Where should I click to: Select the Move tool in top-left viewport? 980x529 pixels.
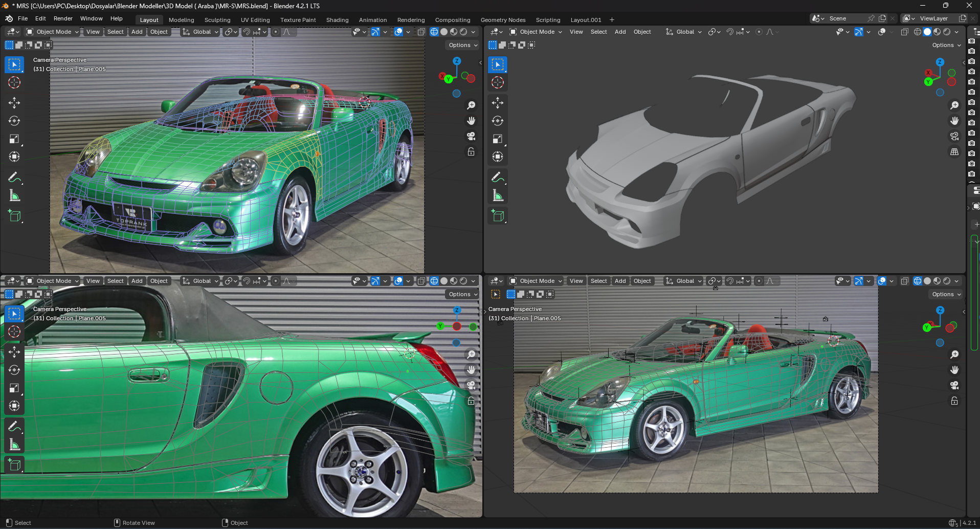point(14,103)
